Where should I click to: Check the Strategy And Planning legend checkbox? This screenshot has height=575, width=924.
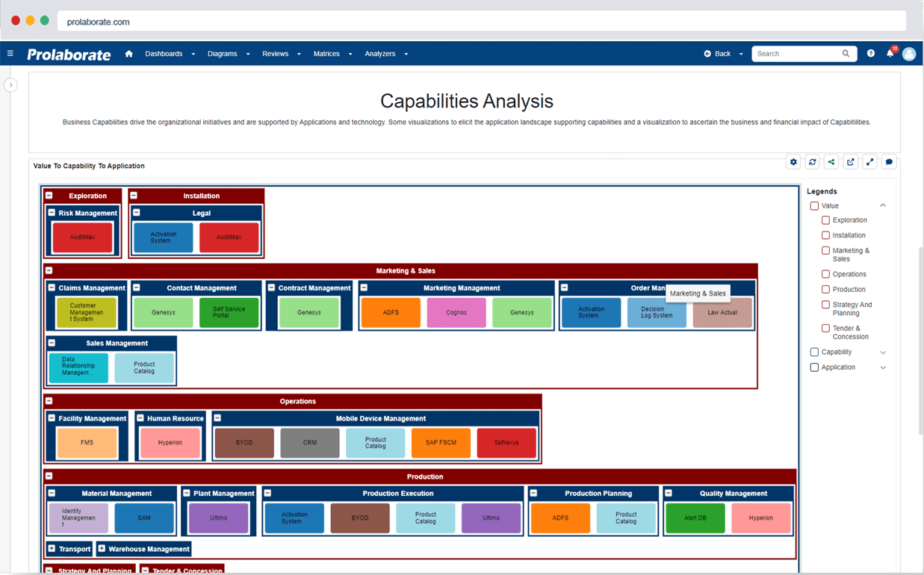coord(825,305)
